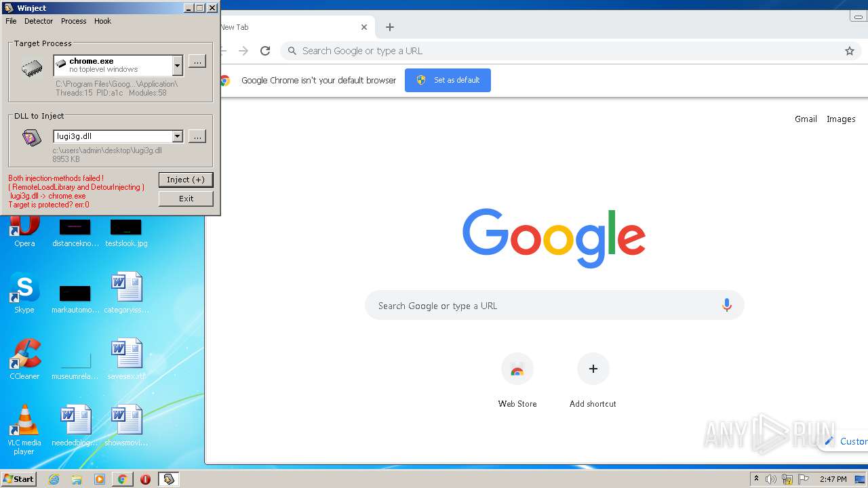Viewport: 868px width, 488px height.
Task: Switch to Chrome via taskbar button
Action: [x=122, y=479]
